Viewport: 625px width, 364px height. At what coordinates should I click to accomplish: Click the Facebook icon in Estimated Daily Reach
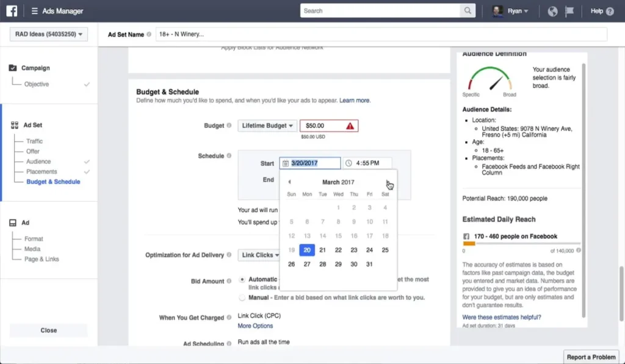tap(467, 237)
